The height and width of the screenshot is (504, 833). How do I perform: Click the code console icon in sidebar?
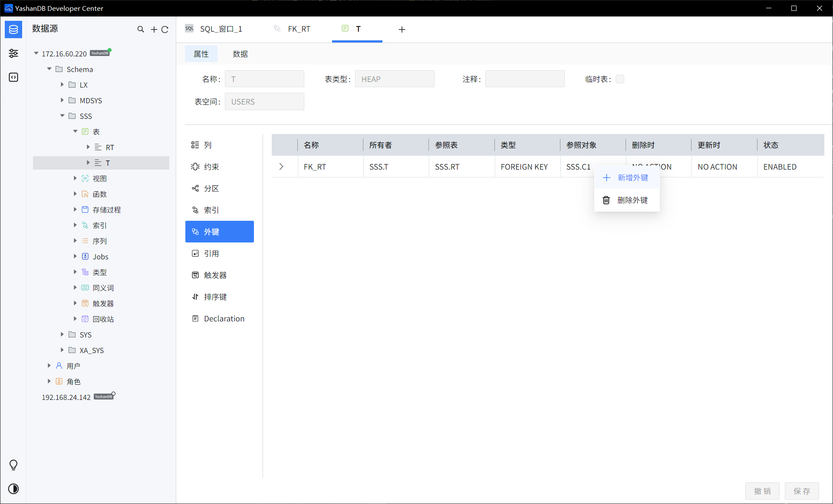point(13,77)
